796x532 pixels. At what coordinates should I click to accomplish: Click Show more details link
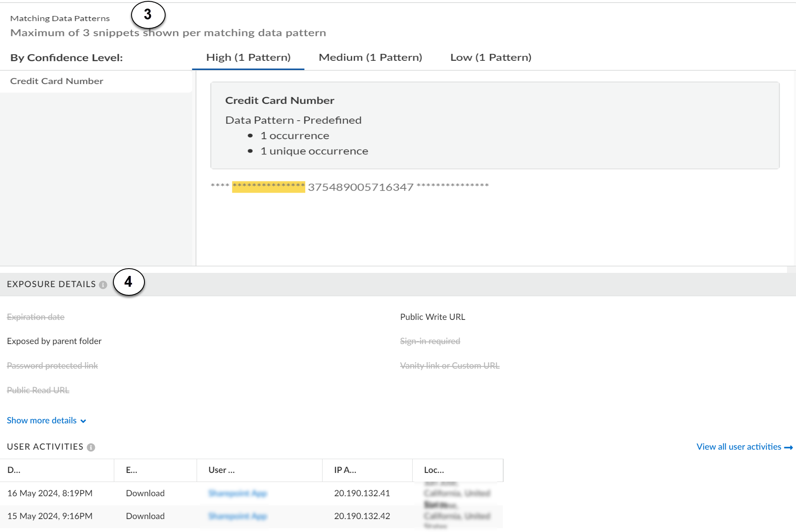[x=41, y=420]
